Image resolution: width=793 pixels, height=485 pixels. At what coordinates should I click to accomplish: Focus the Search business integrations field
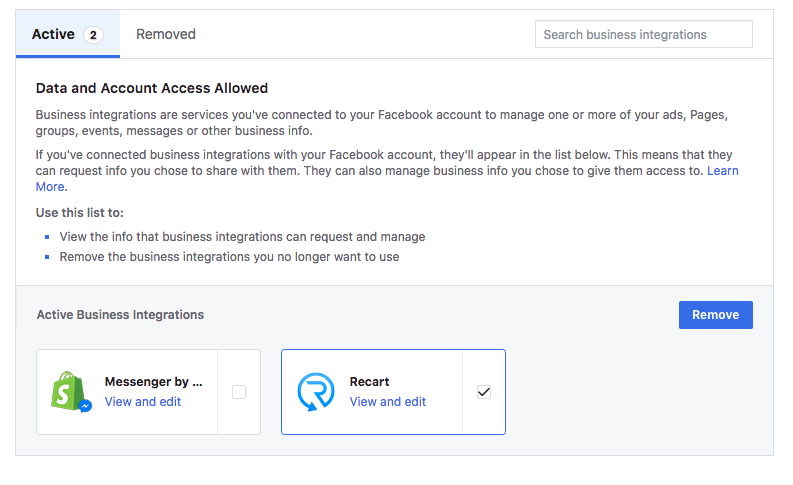(x=643, y=34)
